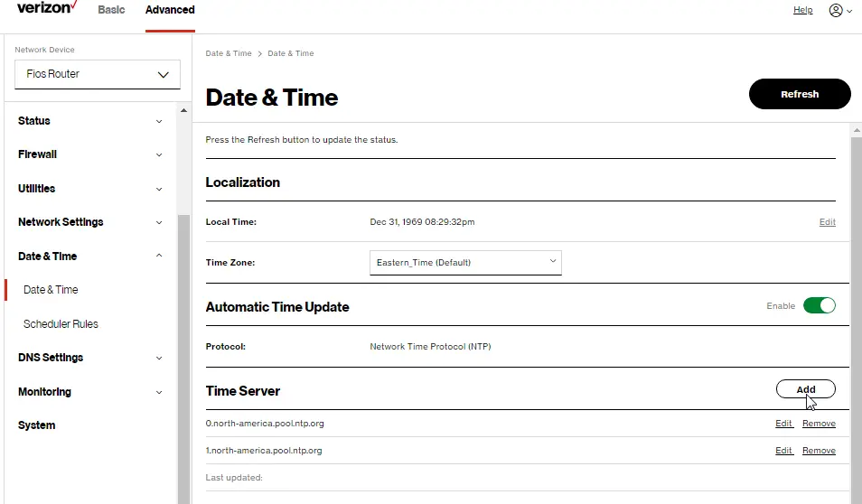Click the main content scroll up arrow

click(x=856, y=131)
